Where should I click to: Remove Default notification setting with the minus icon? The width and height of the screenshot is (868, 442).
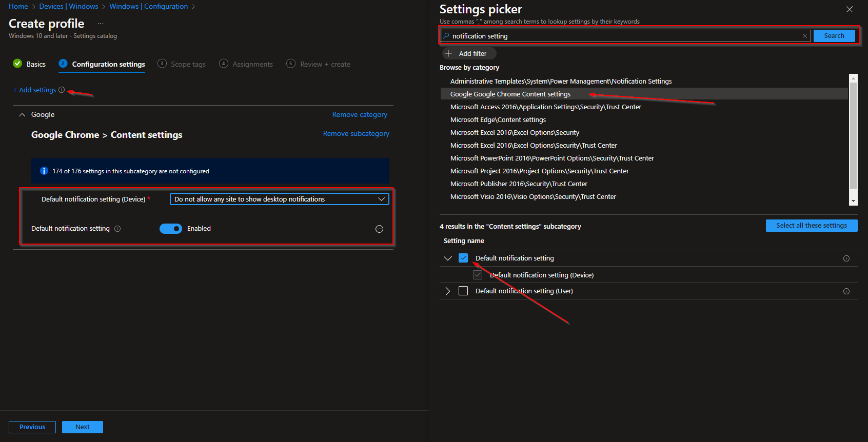pyautogui.click(x=379, y=229)
